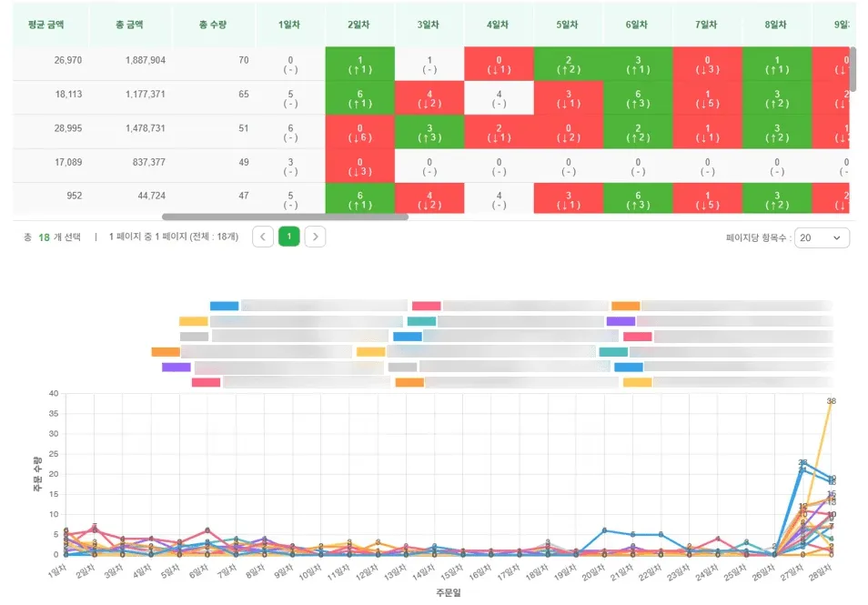Sort by the 총 수량 column header
868x605 pixels.
point(213,25)
